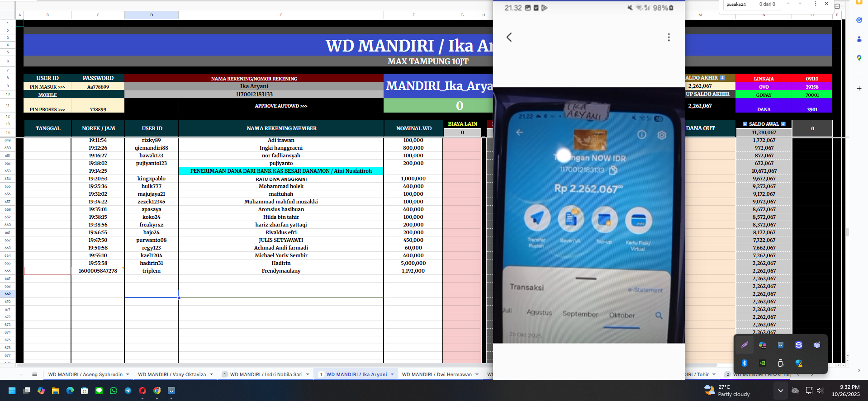The width and height of the screenshot is (868, 401).
Task: Get add-ons with side panel plus icon
Action: coord(859,89)
